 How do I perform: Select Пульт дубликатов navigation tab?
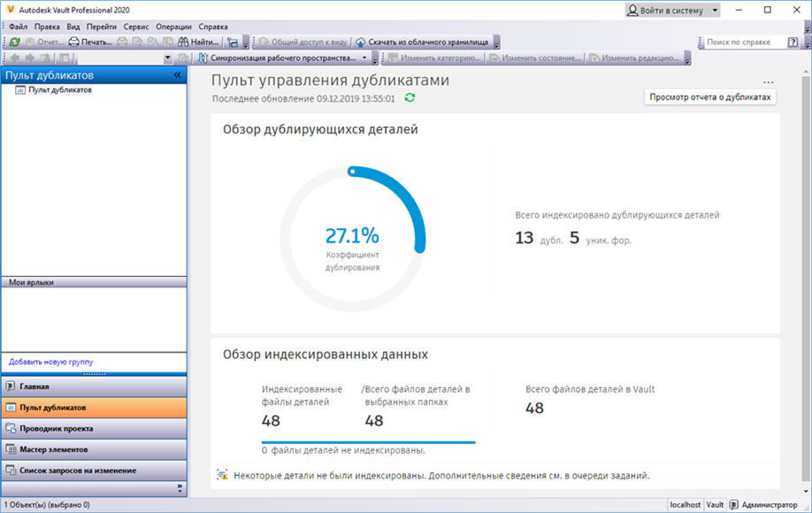94,408
